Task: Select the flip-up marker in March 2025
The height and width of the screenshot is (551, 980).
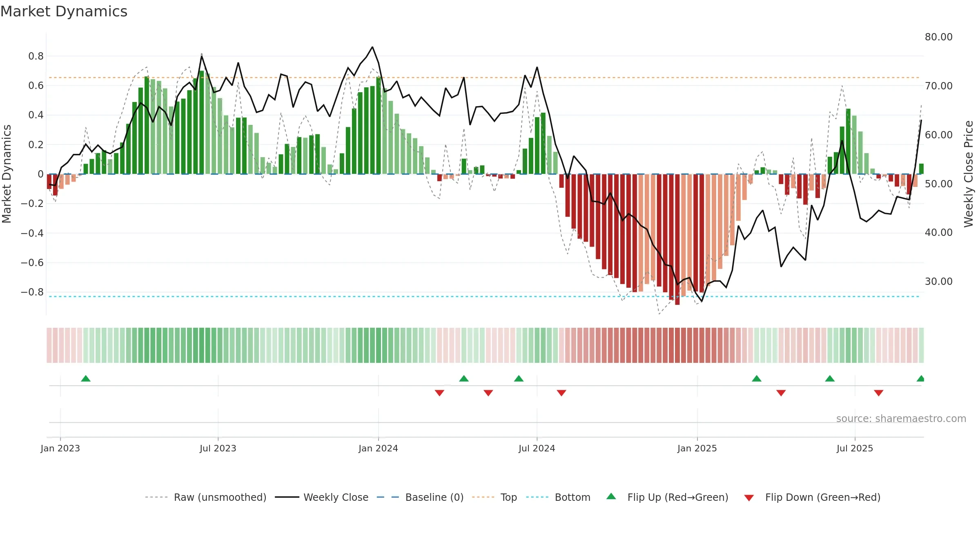Action: tap(757, 378)
